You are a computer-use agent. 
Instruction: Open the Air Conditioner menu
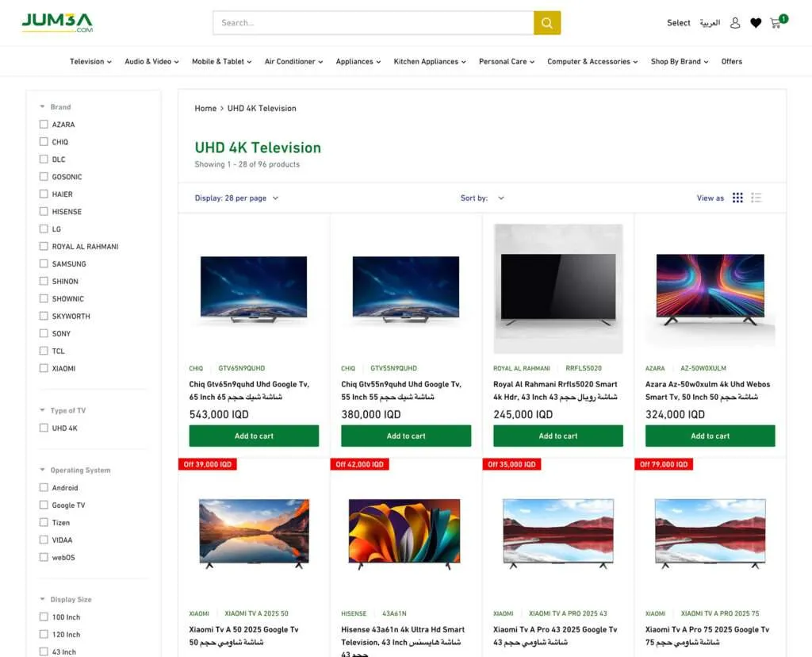pyautogui.click(x=293, y=61)
